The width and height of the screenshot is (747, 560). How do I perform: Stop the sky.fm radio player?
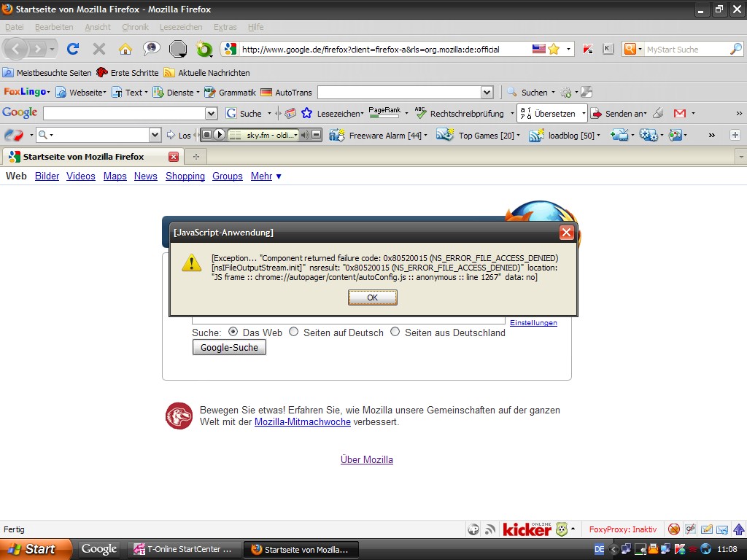click(206, 135)
